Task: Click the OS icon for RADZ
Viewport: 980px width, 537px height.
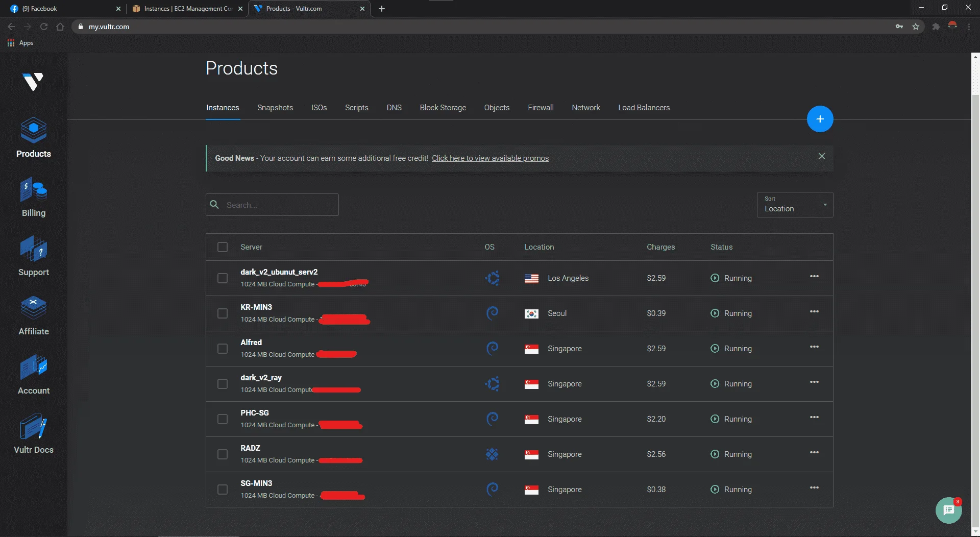Action: 492,454
